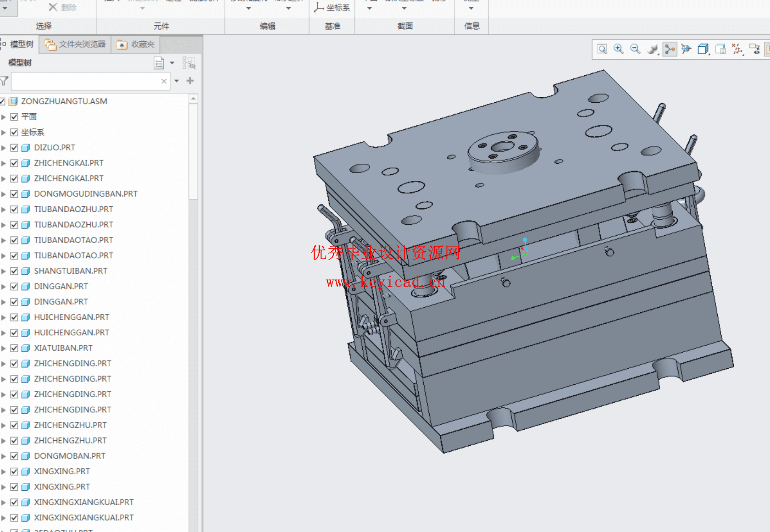Click the Zoom In magnifier icon
The image size is (770, 532).
(618, 49)
